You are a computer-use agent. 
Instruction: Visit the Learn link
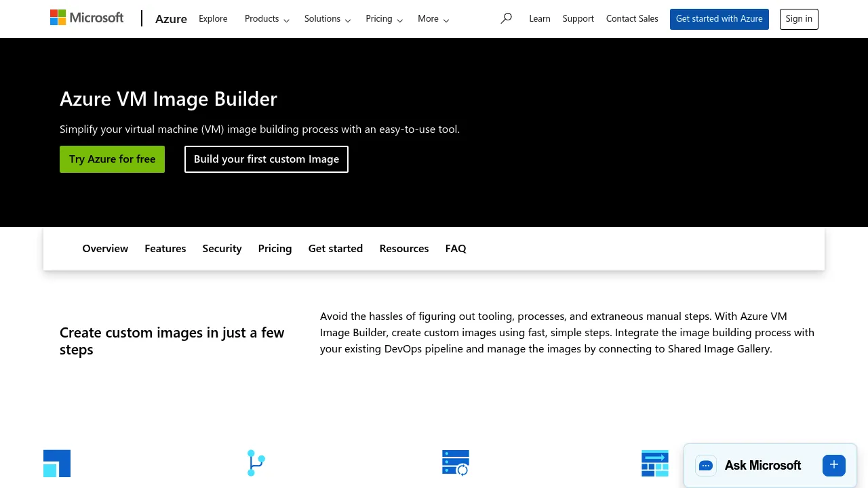pos(540,19)
